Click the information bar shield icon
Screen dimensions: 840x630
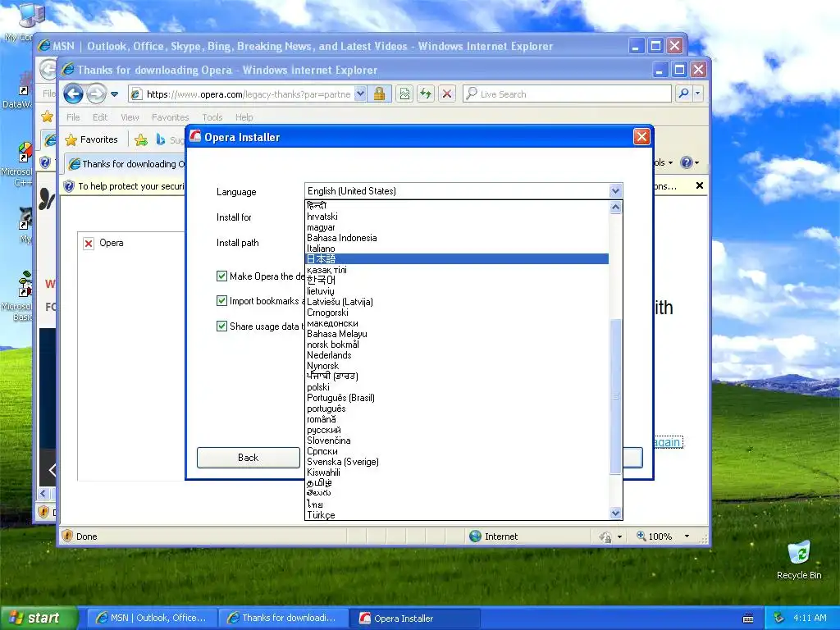click(x=69, y=186)
